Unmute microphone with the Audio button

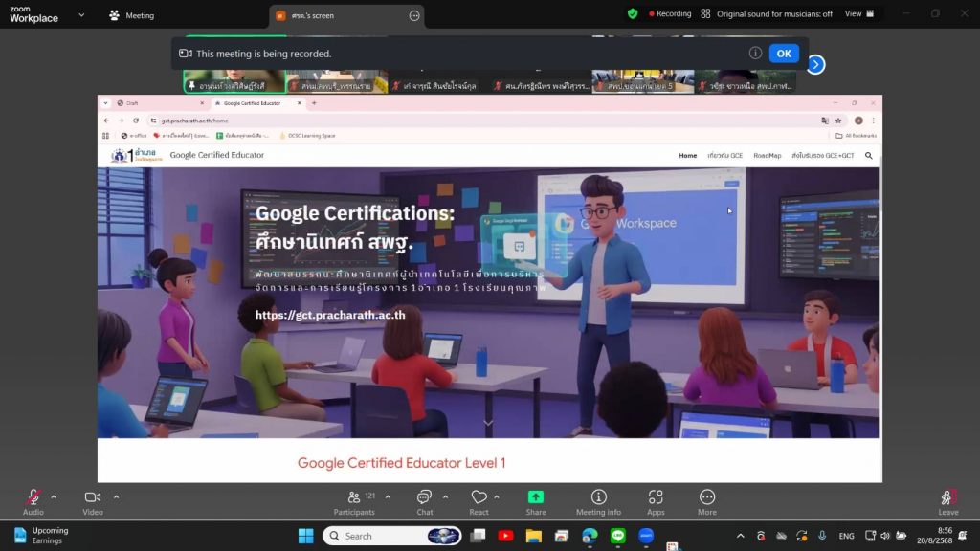tap(33, 501)
